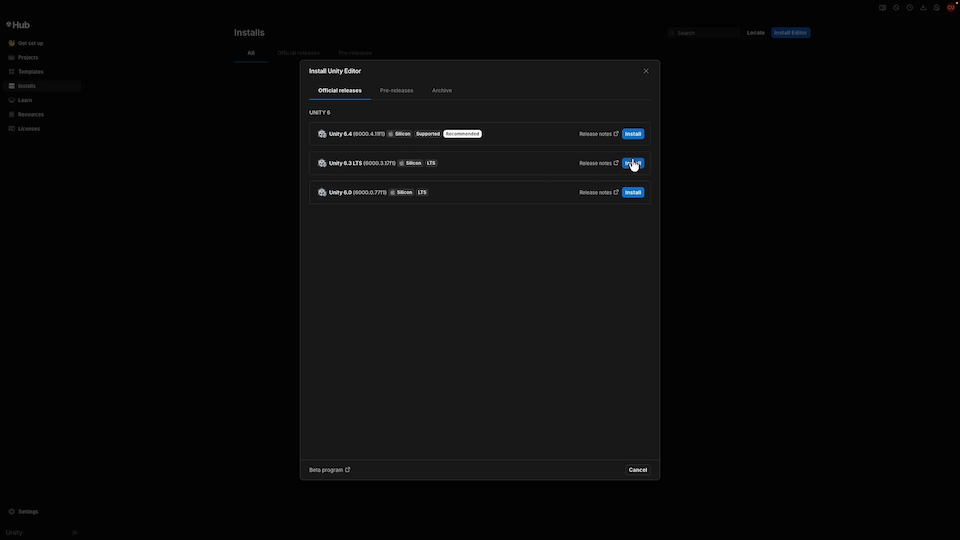Click the Unity 6.0 editor icon
This screenshot has height=540, width=960.
point(322,192)
